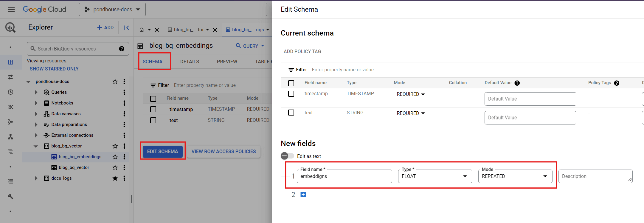Image resolution: width=644 pixels, height=223 pixels.
Task: Expand the Queries tree node
Action: click(x=36, y=92)
